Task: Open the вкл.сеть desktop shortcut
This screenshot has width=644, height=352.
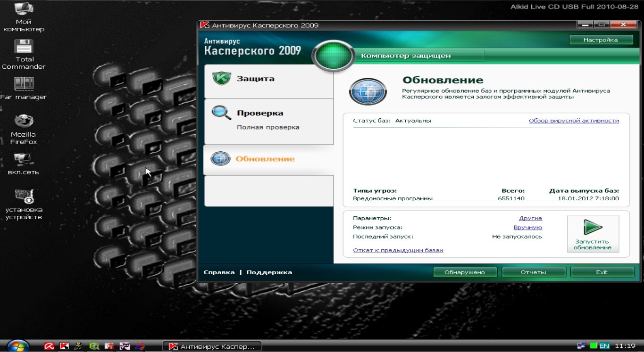Action: 24,164
